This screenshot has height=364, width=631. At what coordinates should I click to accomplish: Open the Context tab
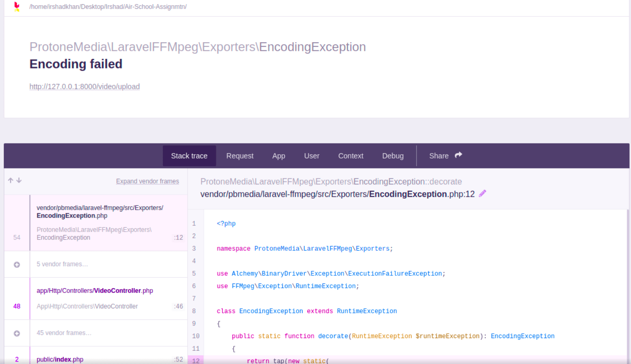351,156
